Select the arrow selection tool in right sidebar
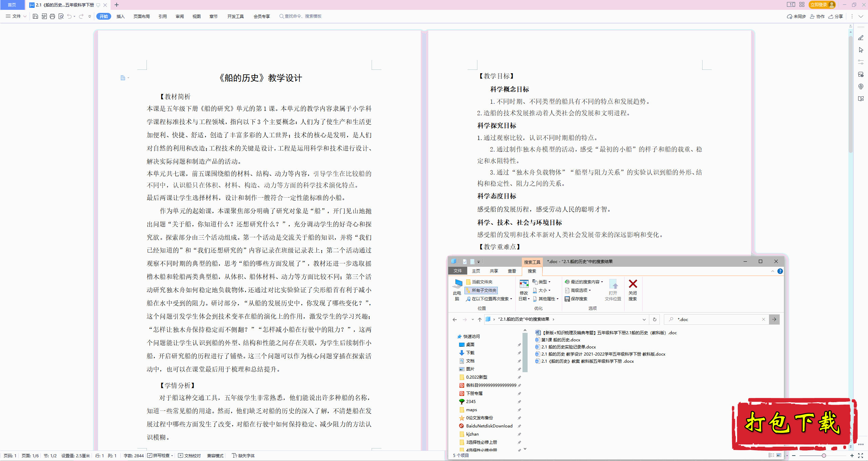This screenshot has height=461, width=868. [x=861, y=50]
